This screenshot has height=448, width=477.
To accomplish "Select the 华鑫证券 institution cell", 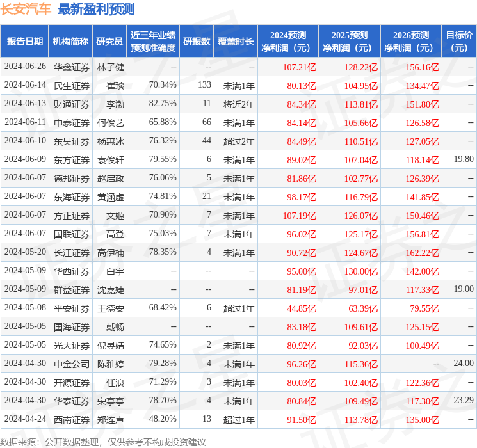I will [72, 67].
